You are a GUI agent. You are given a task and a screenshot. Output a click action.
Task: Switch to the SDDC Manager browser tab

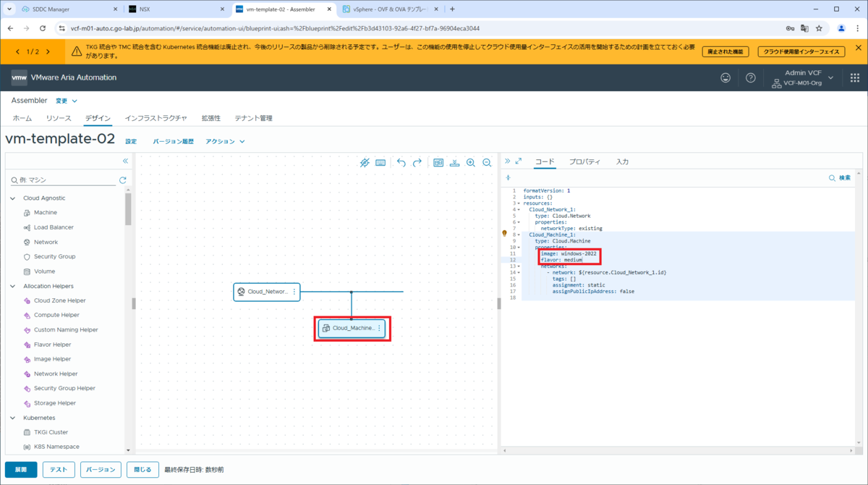(x=69, y=9)
